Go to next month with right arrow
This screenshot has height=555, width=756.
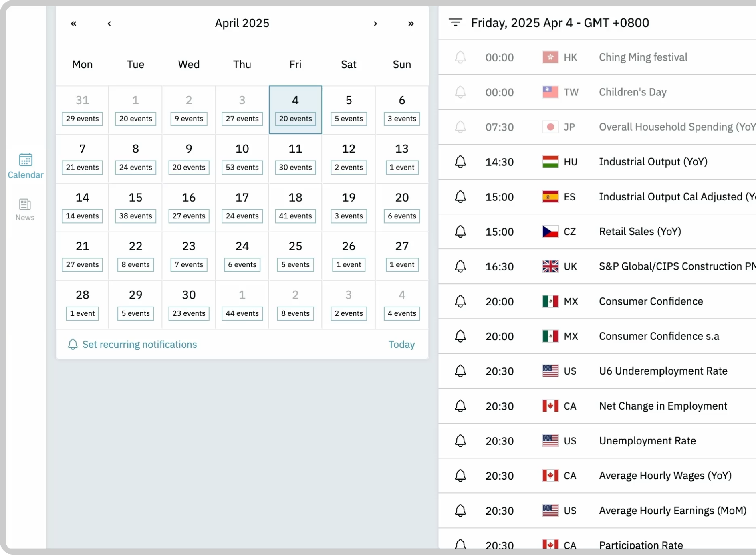click(x=375, y=24)
